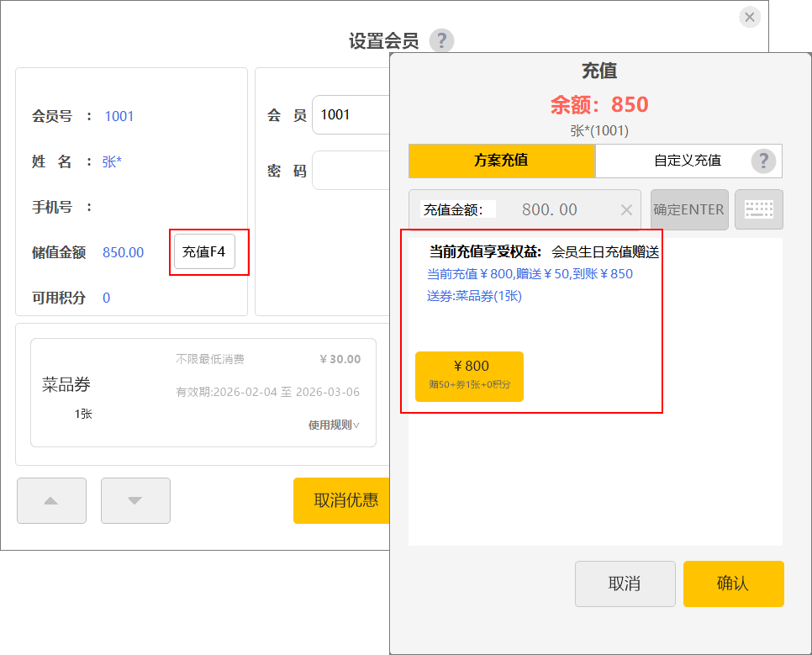Open the on-screen keyboard icon

(x=759, y=209)
